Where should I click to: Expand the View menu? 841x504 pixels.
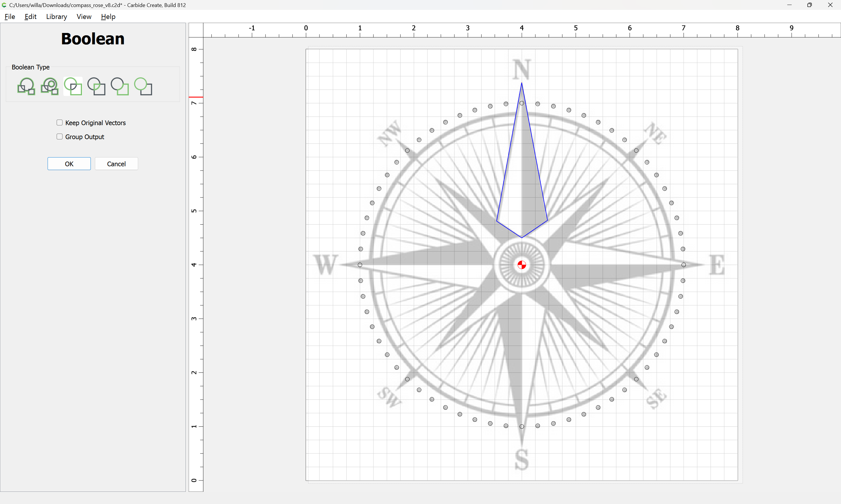click(x=84, y=17)
